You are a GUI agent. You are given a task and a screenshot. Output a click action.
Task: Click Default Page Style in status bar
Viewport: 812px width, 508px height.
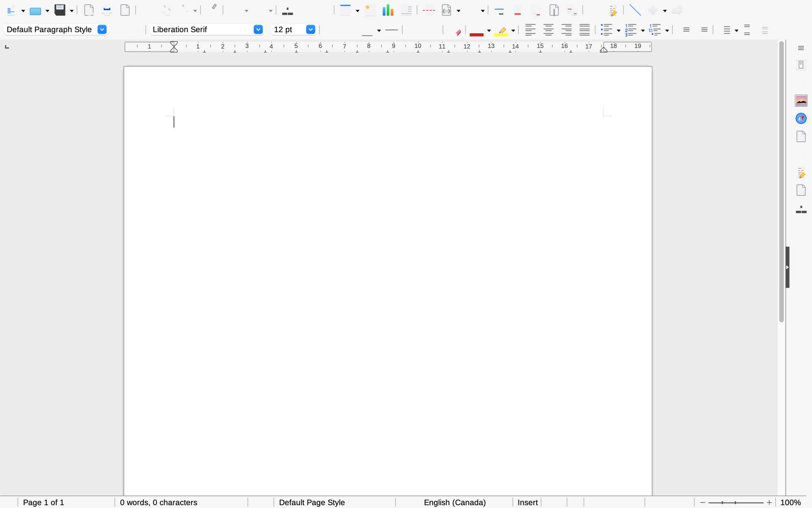311,502
